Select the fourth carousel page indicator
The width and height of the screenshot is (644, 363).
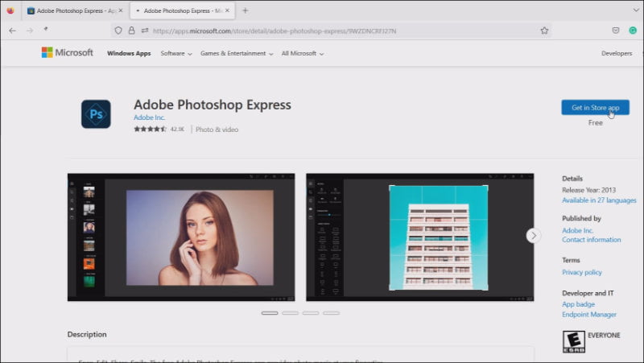point(331,313)
